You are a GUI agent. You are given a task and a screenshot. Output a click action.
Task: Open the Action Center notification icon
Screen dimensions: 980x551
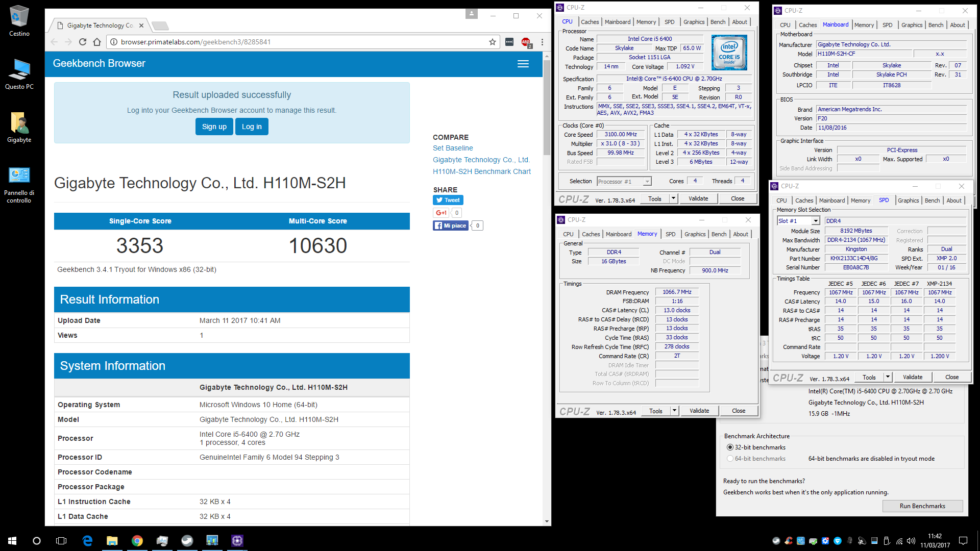(x=963, y=541)
